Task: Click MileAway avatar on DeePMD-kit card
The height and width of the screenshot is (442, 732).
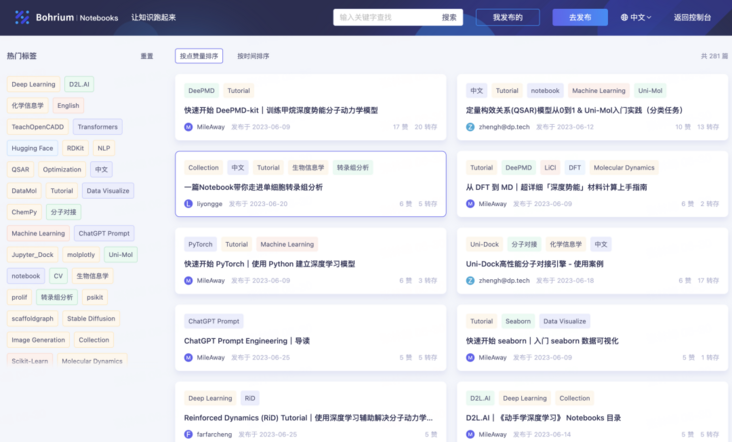Action: [188, 127]
